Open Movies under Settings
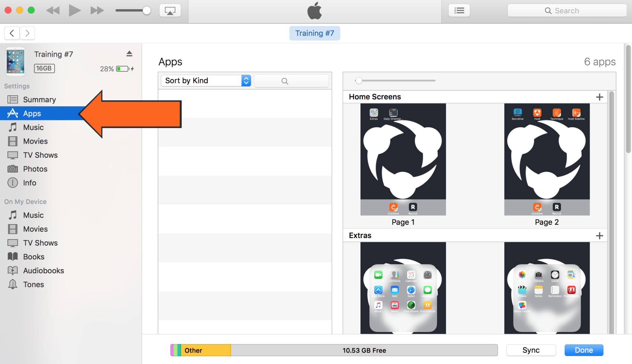 point(35,141)
